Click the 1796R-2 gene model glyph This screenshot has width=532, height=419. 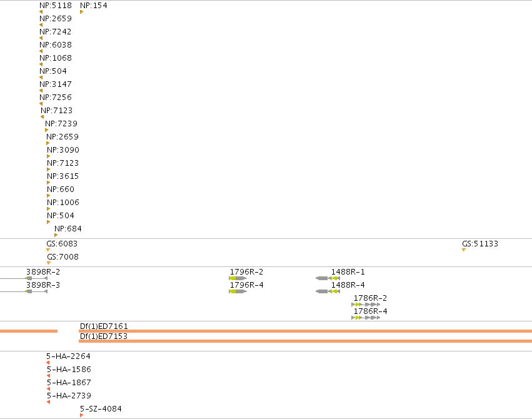click(x=238, y=278)
